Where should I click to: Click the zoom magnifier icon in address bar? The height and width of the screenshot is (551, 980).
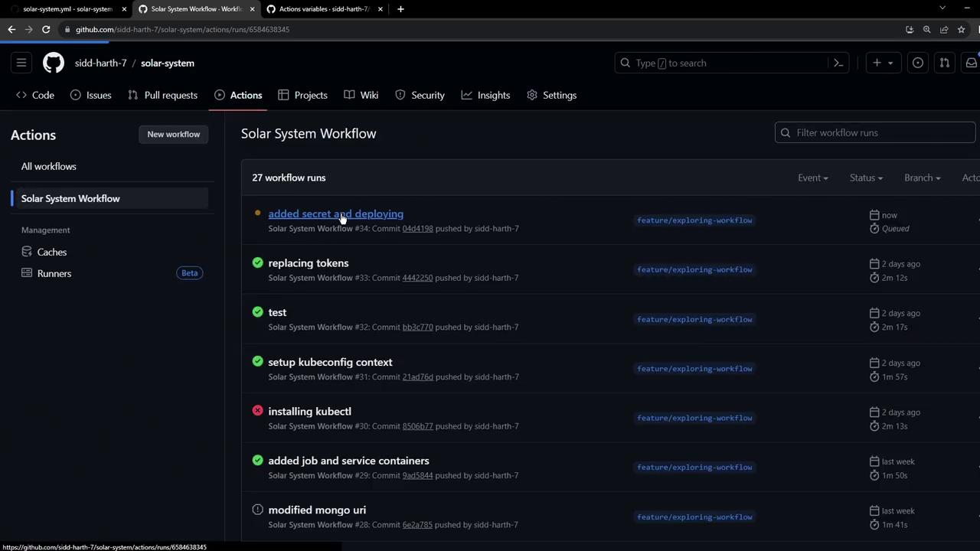(x=926, y=29)
